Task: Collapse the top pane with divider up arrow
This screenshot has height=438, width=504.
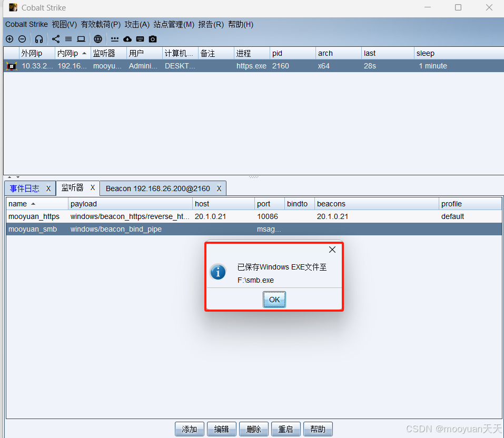Action: pyautogui.click(x=9, y=177)
